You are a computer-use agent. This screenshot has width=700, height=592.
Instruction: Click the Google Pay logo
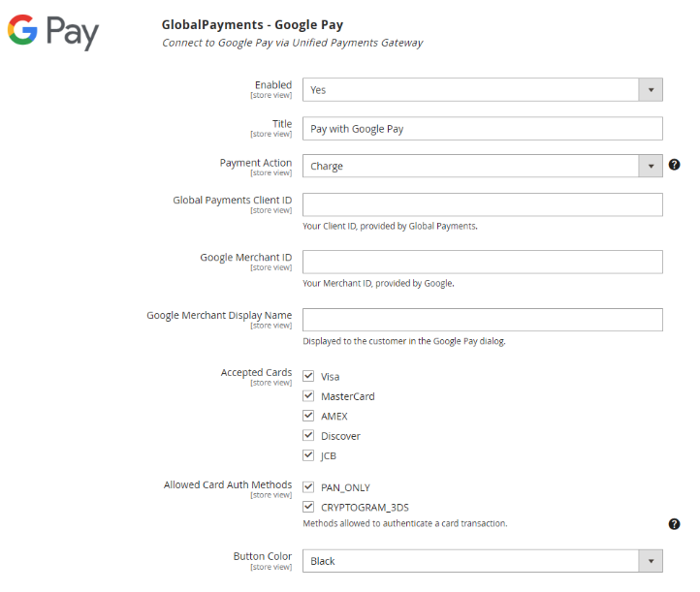[53, 32]
